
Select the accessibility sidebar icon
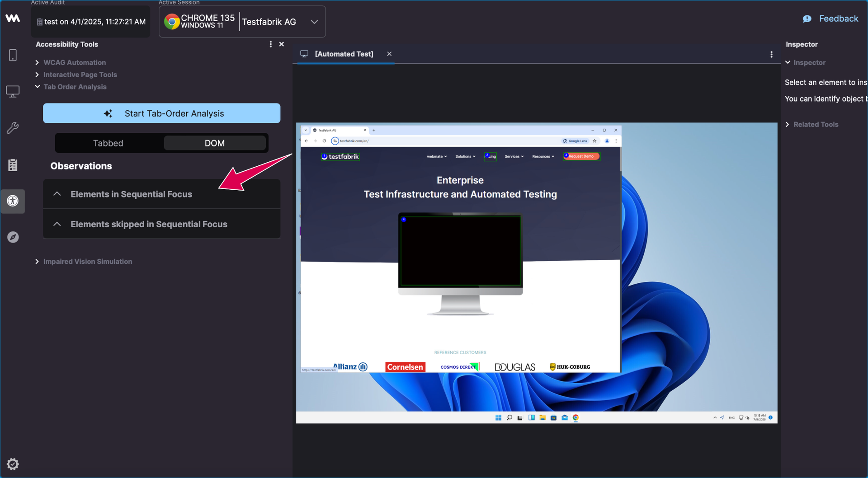13,201
